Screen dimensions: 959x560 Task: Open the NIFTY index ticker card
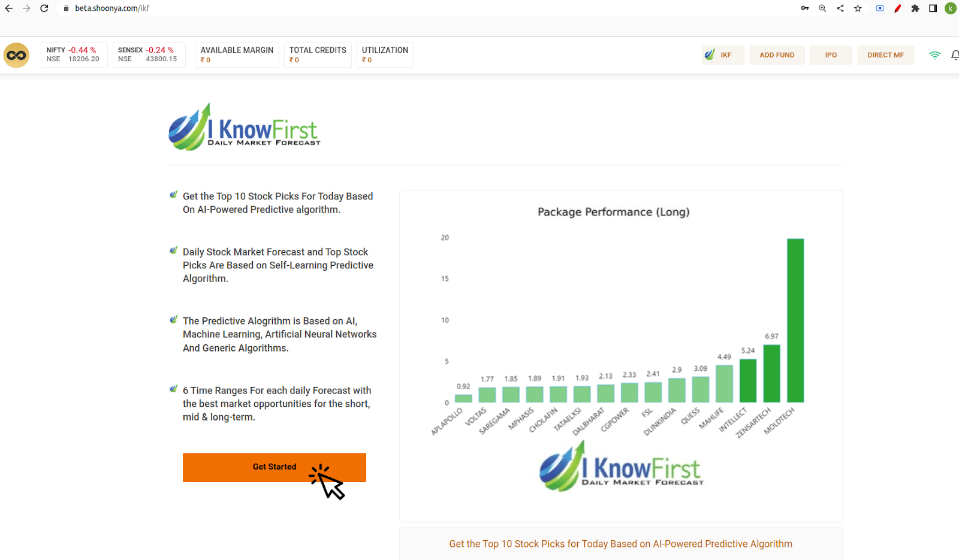tap(74, 55)
